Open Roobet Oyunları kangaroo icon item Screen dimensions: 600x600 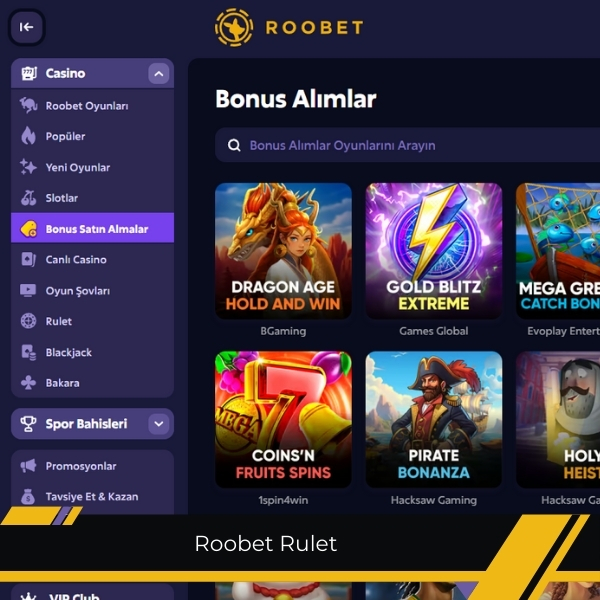28,106
